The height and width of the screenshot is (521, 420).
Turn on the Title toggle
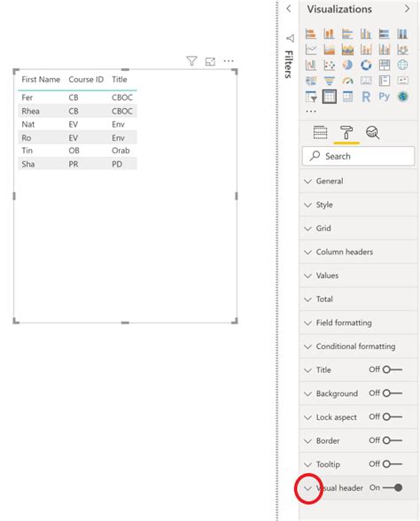coord(393,369)
